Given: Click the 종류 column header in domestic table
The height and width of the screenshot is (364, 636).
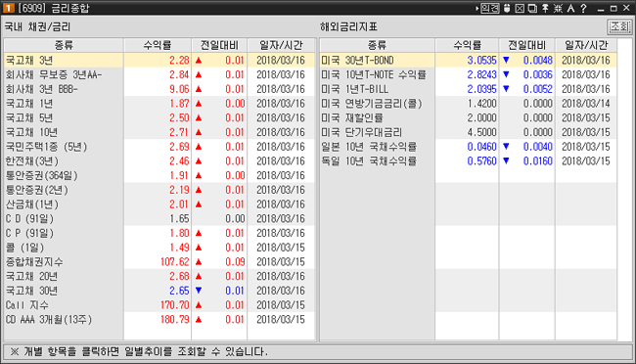Looking at the screenshot, I should click(64, 45).
